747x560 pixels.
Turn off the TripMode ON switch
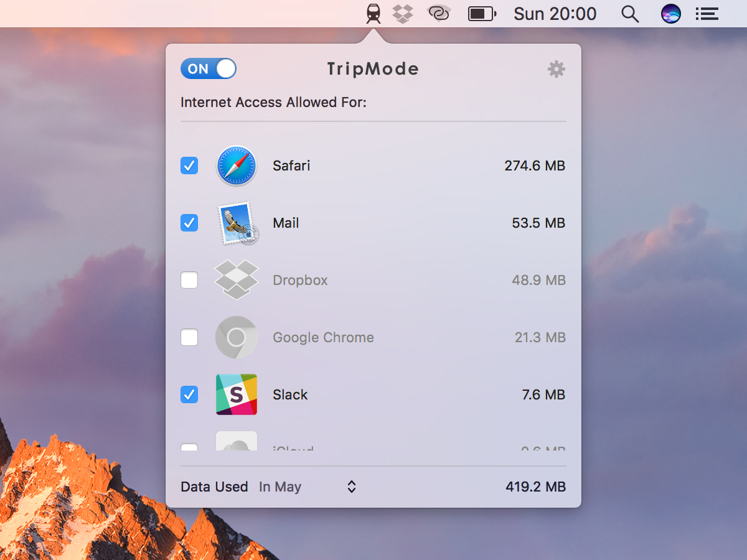[209, 68]
